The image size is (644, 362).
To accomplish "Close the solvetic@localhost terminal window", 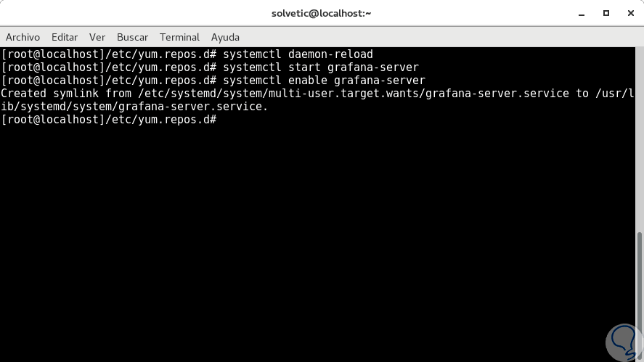I will (x=627, y=13).
